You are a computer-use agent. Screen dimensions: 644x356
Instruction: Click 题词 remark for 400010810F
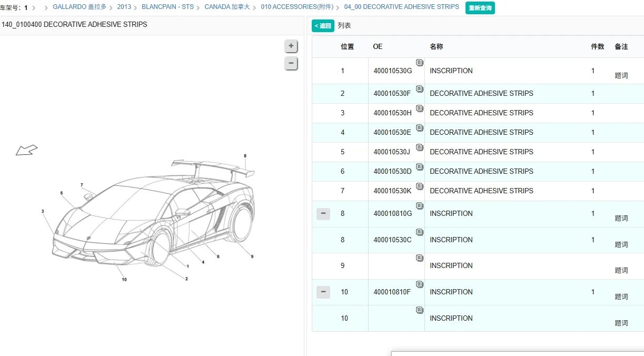(x=621, y=297)
